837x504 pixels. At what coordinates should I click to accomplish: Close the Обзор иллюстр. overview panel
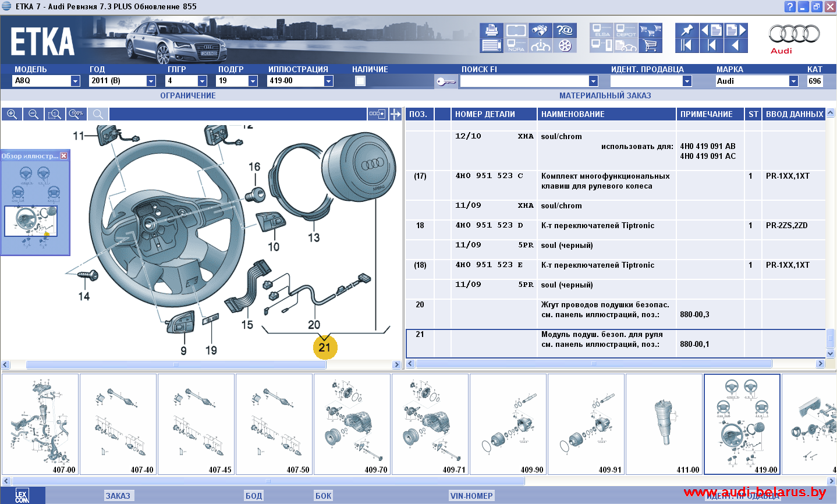pos(64,155)
